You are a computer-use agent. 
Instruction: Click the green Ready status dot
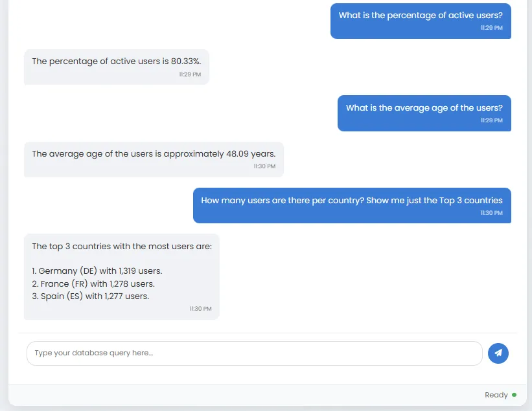[x=514, y=395]
